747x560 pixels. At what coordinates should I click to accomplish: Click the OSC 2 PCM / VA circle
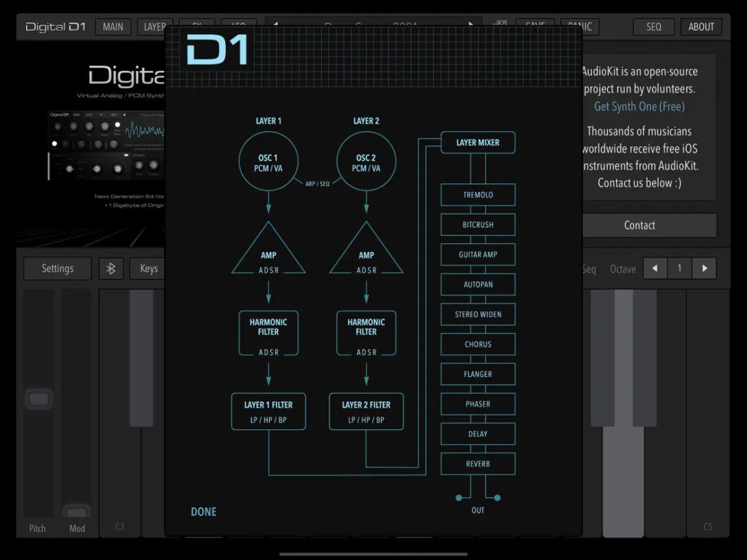coord(366,161)
